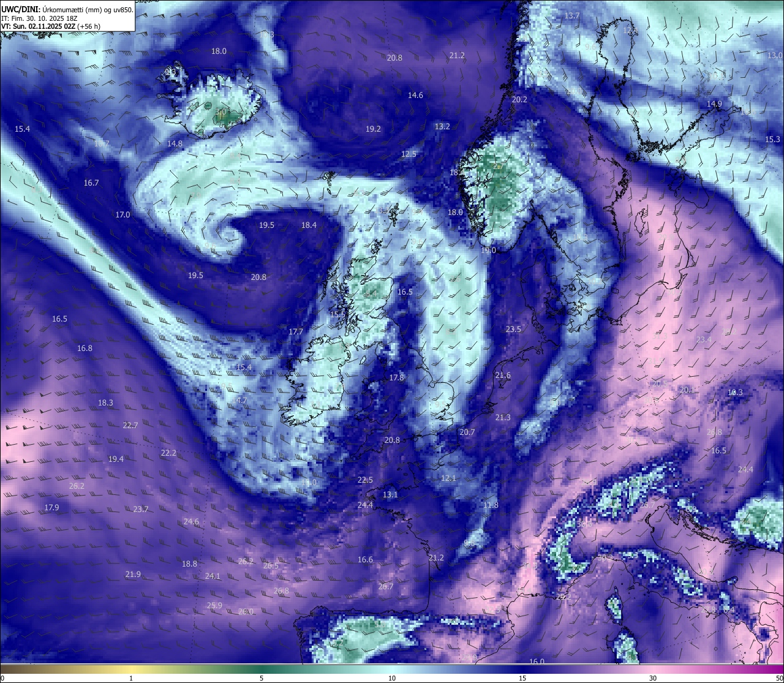Click the 14.9 value on the map
784x683 pixels.
point(714,104)
